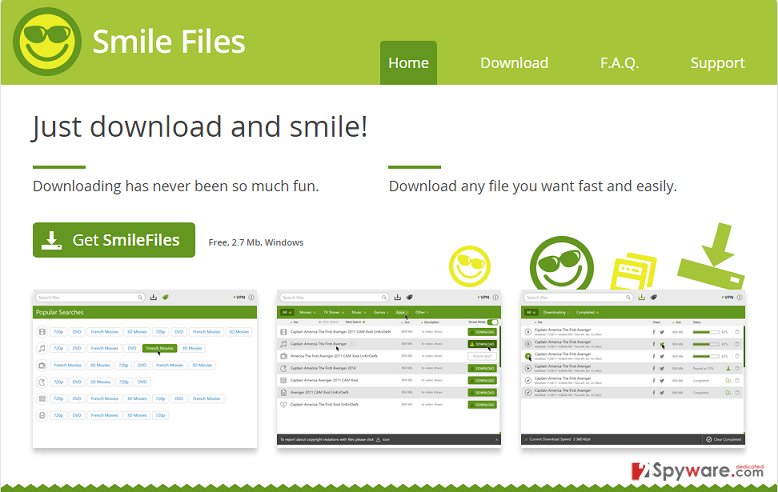This screenshot has height=492, width=778.
Task: Open the search results preview screenshot
Action: coord(389,368)
